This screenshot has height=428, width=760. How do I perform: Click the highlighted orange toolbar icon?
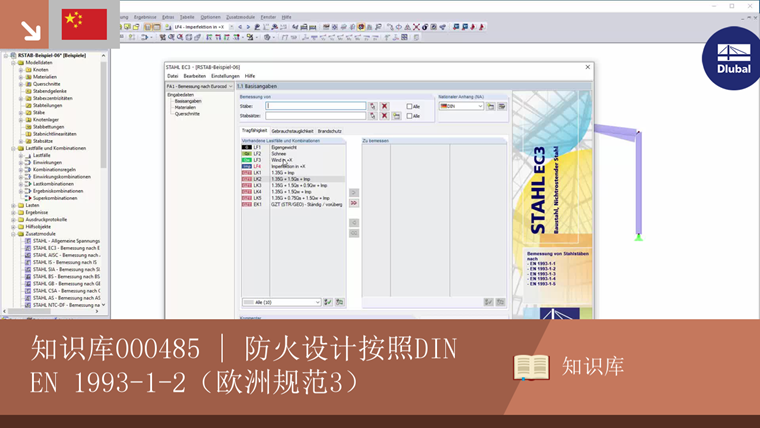point(361,27)
